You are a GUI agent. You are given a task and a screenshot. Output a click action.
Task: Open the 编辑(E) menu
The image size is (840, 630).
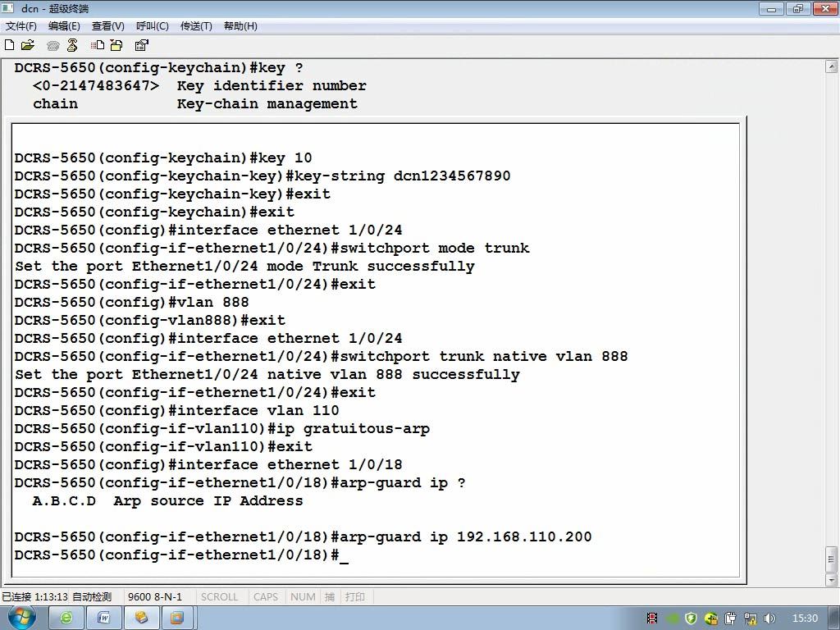(64, 25)
